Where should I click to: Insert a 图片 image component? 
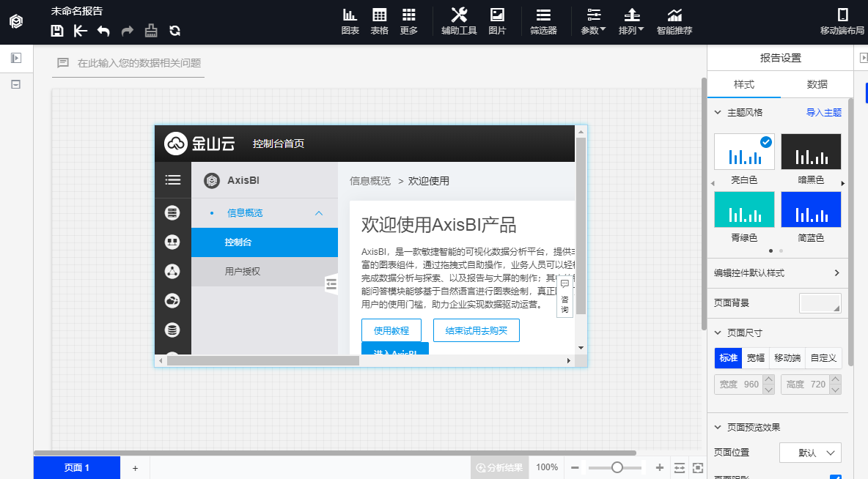coord(497,21)
